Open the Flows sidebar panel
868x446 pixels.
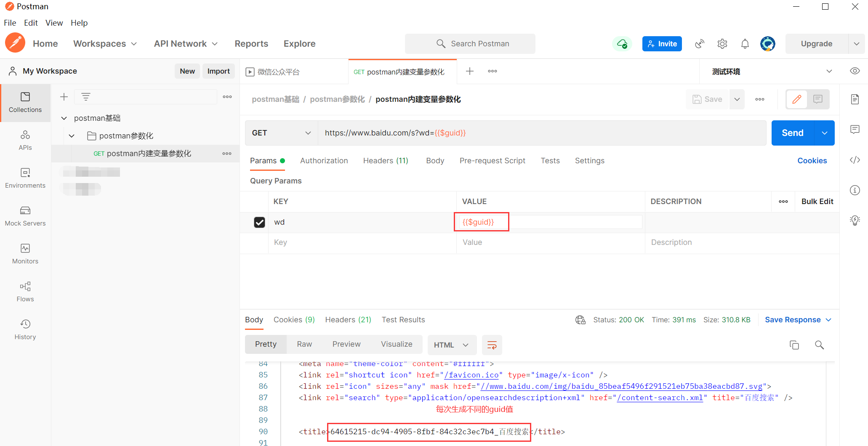[25, 292]
